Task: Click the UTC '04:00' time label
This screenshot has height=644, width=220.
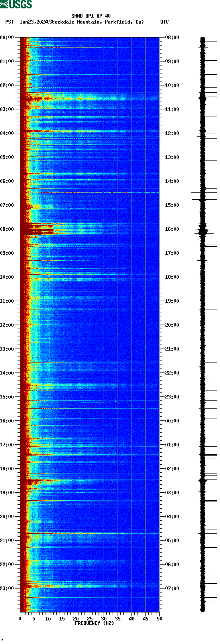Action: pos(172,517)
